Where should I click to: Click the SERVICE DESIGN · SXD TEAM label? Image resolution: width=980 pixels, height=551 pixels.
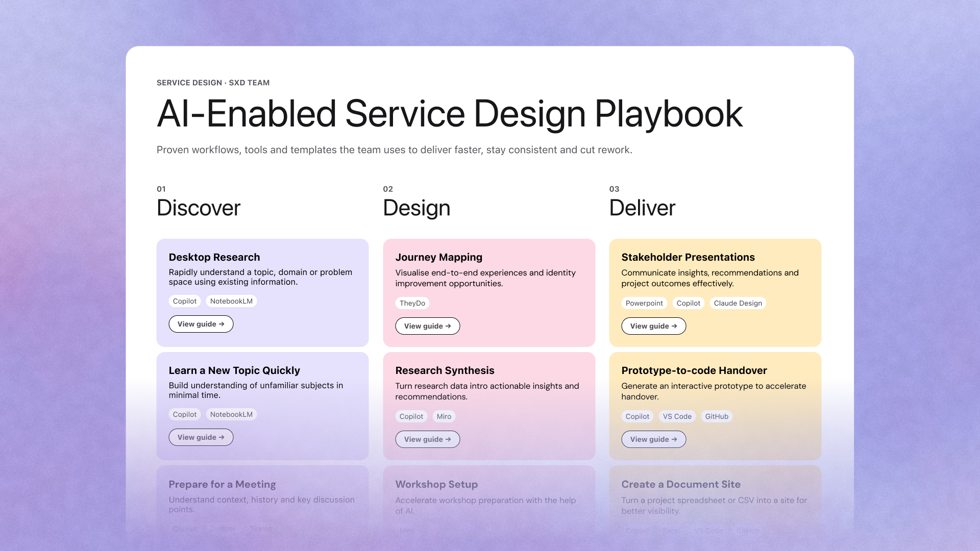213,83
